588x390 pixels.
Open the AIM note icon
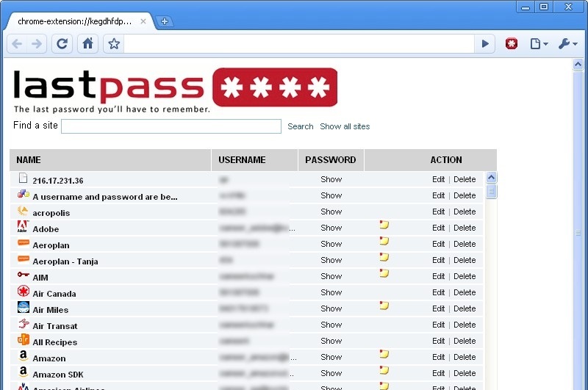[384, 273]
